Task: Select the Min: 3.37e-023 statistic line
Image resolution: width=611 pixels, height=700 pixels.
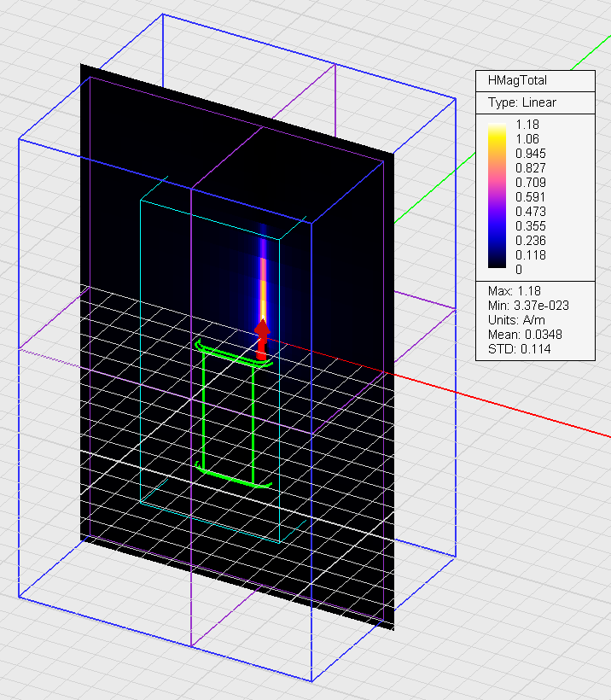Action: coord(528,305)
